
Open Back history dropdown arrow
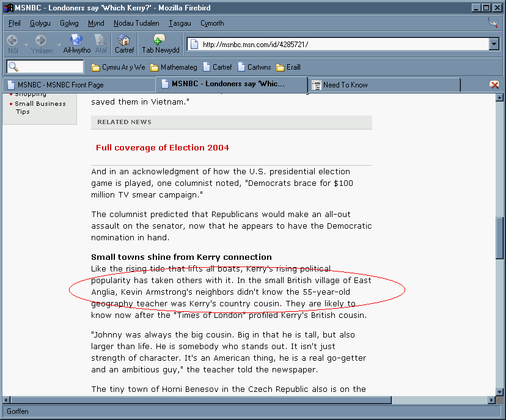26,45
